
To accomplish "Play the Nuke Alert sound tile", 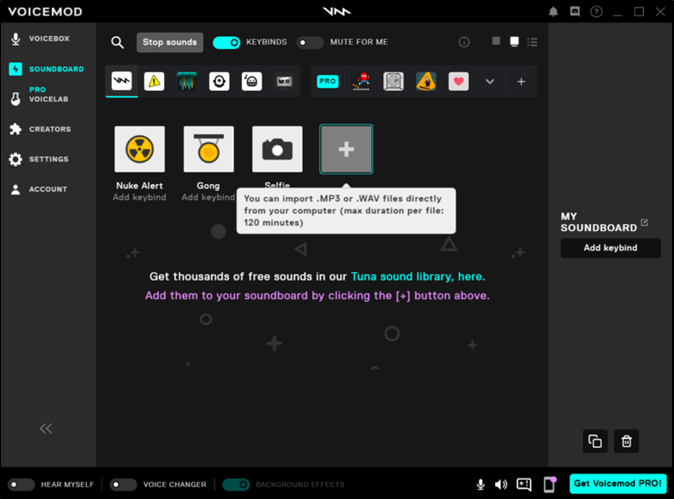I will pyautogui.click(x=140, y=150).
